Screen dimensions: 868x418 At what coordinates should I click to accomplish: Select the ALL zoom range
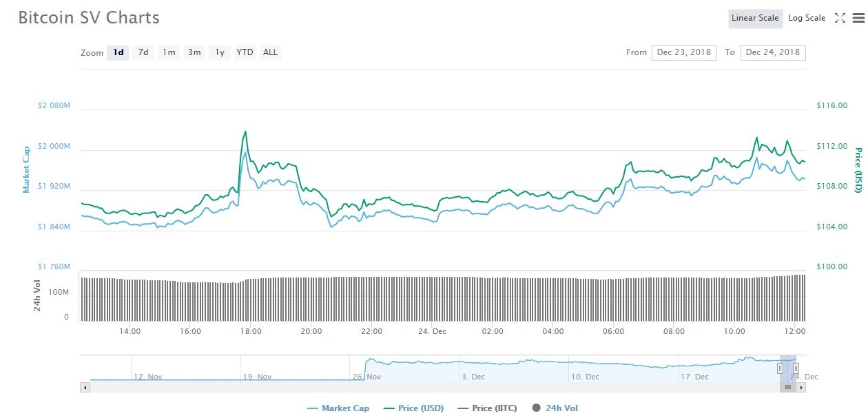(270, 52)
